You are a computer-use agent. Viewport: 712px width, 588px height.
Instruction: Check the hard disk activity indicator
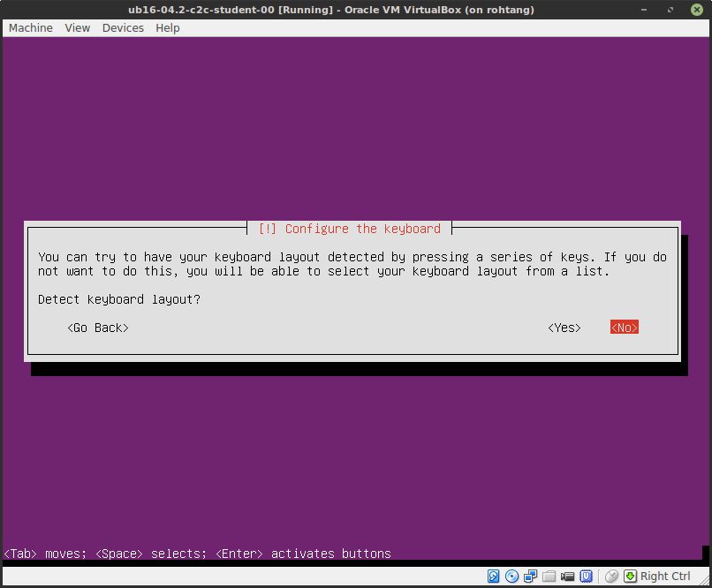(493, 576)
